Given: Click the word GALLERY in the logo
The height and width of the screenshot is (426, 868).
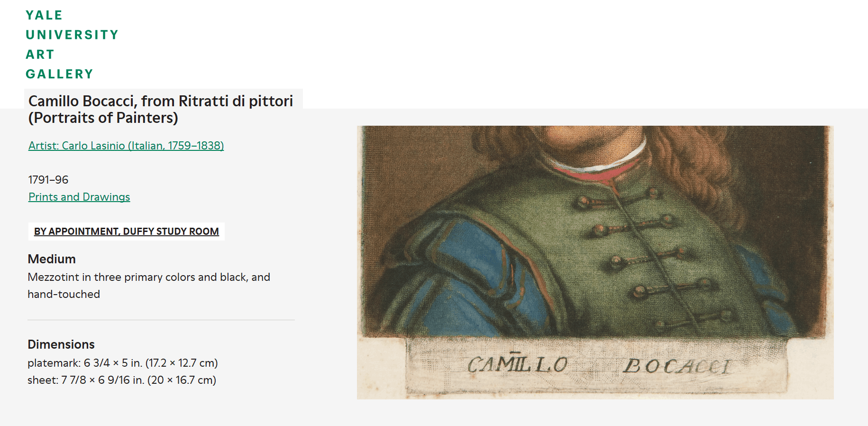Looking at the screenshot, I should 59,74.
